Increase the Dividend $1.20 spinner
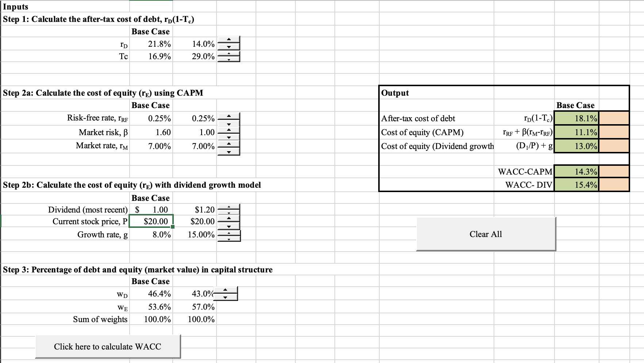The height and width of the screenshot is (363, 644). tap(229, 207)
